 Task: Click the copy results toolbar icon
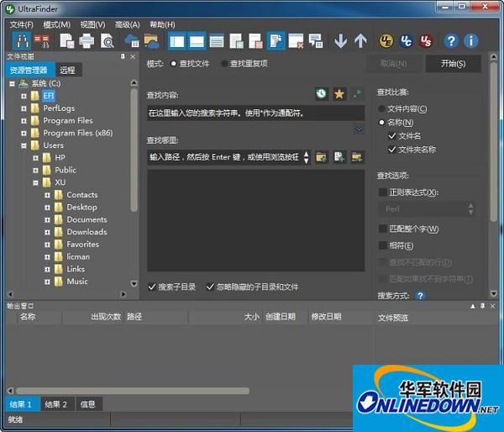point(67,41)
